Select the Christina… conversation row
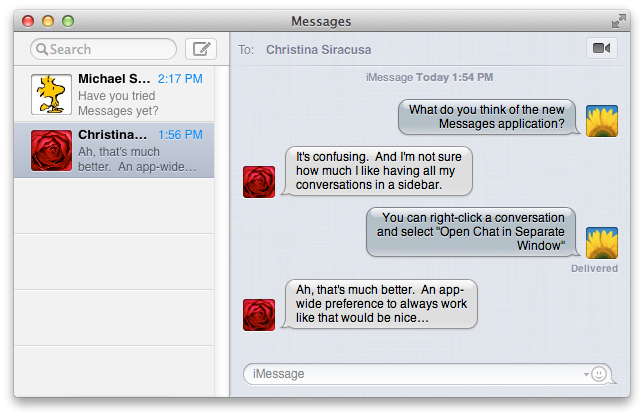The width and height of the screenshot is (644, 417). (114, 150)
